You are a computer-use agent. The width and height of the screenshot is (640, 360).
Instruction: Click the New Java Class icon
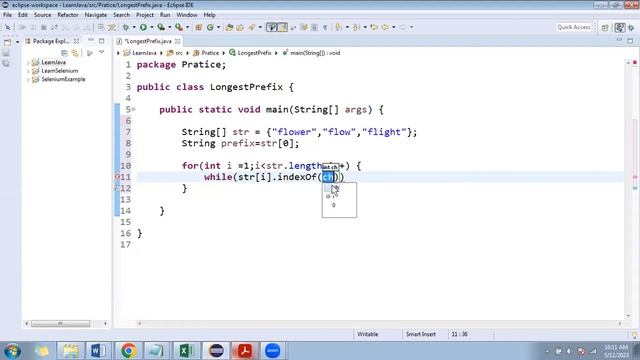pos(210,27)
